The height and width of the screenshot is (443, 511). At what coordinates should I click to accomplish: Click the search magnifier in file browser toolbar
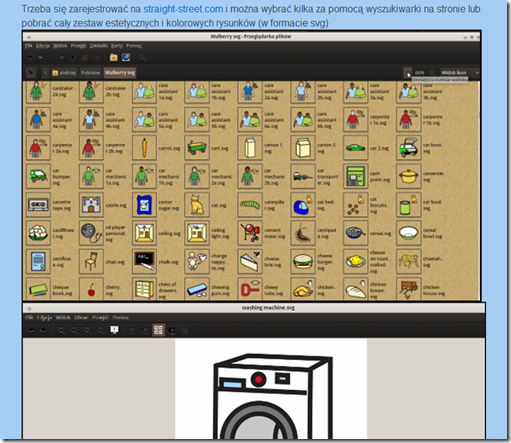click(142, 58)
